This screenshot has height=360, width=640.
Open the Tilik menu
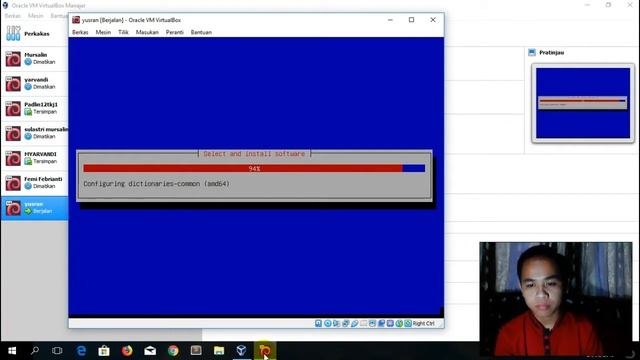coord(123,32)
